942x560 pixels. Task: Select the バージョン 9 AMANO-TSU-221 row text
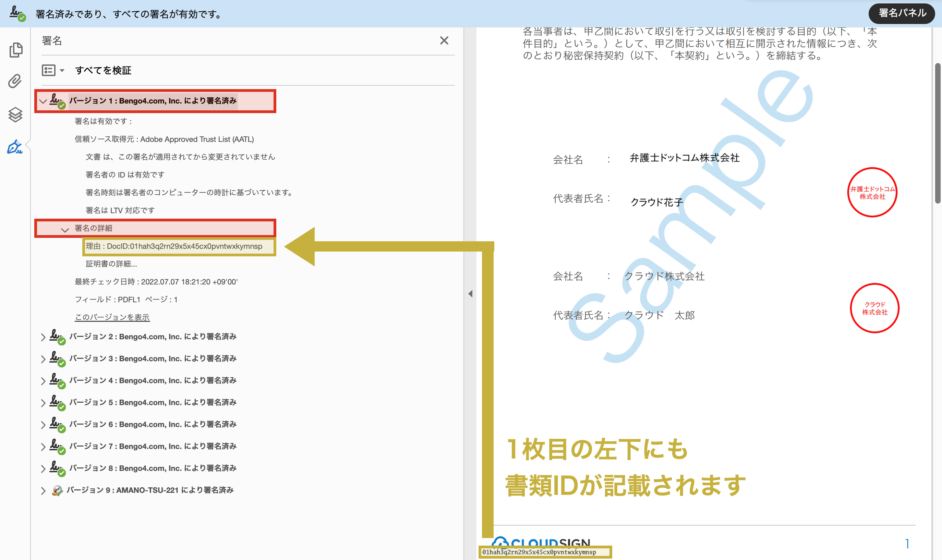pyautogui.click(x=150, y=490)
